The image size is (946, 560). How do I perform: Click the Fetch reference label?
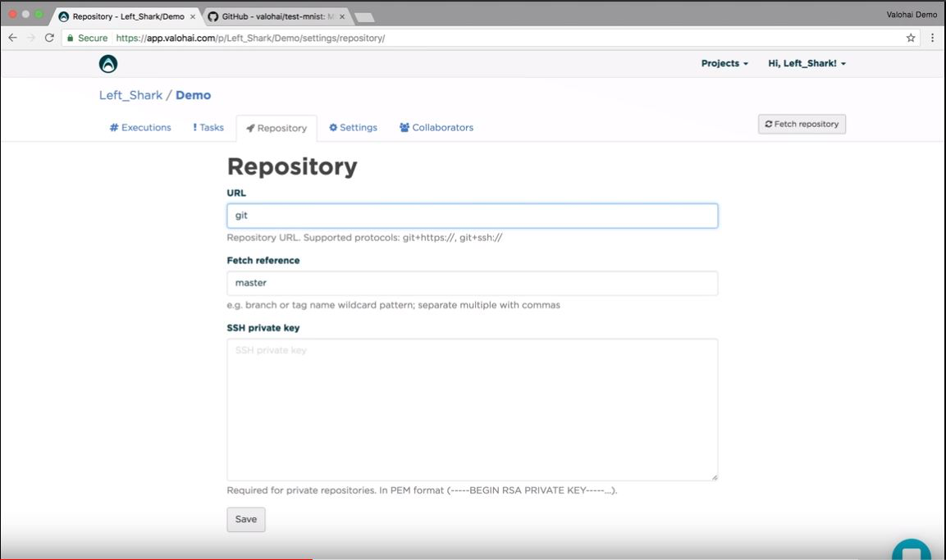[x=263, y=261]
